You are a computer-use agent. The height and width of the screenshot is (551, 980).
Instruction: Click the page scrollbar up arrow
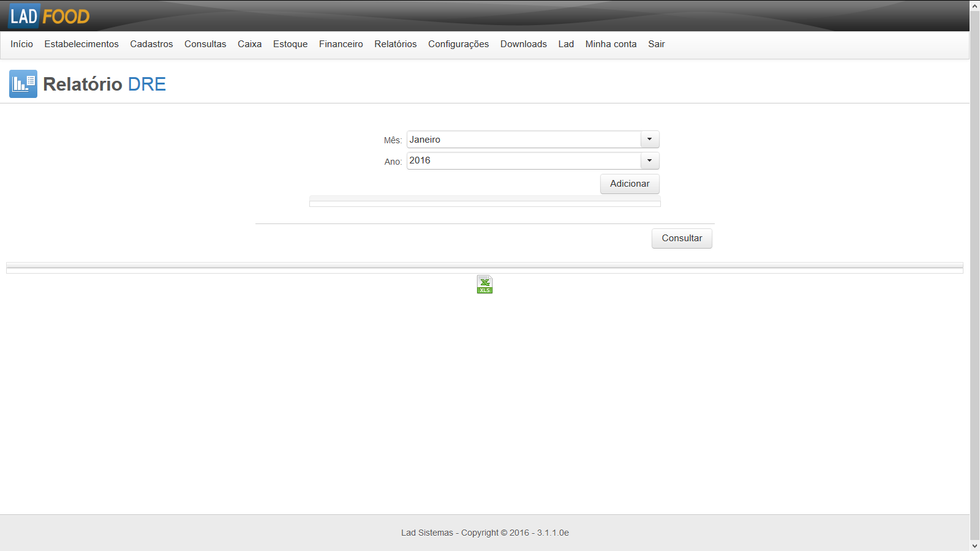click(x=974, y=6)
